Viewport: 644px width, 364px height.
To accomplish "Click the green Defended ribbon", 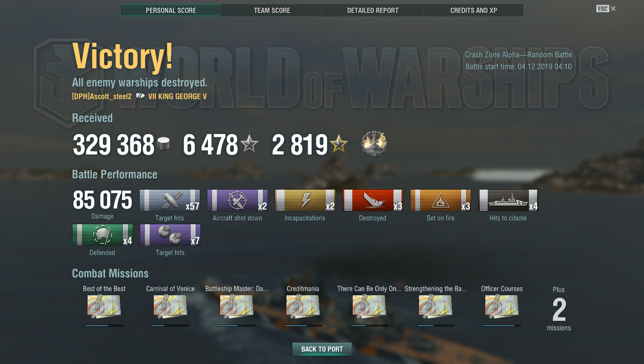I will tap(102, 235).
